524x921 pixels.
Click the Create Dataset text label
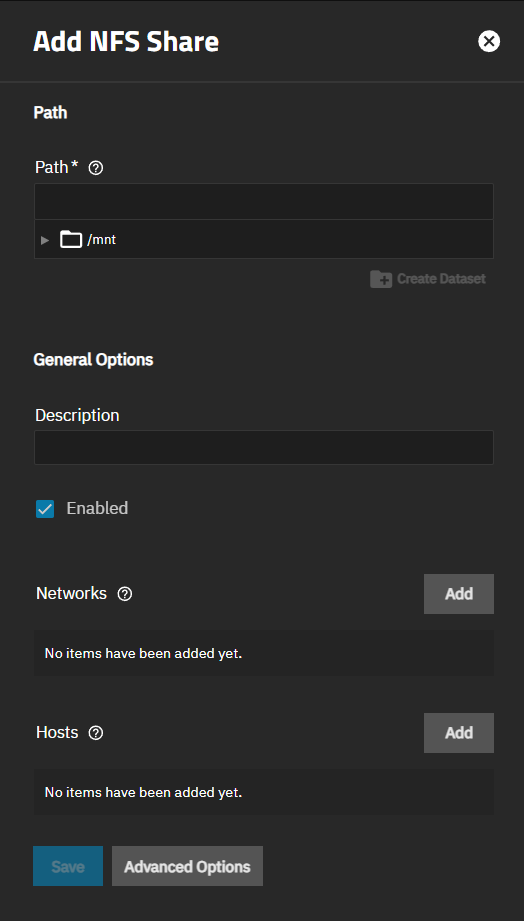pos(441,279)
